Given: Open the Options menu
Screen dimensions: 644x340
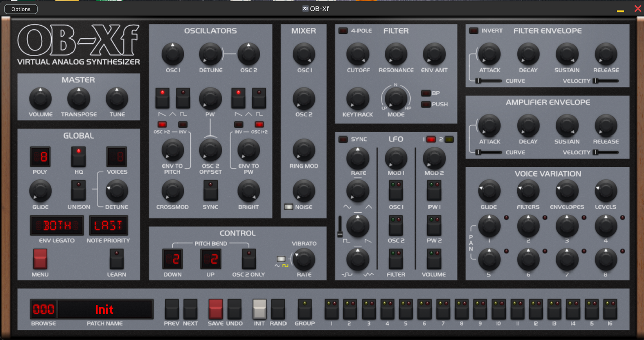Looking at the screenshot, I should point(21,9).
